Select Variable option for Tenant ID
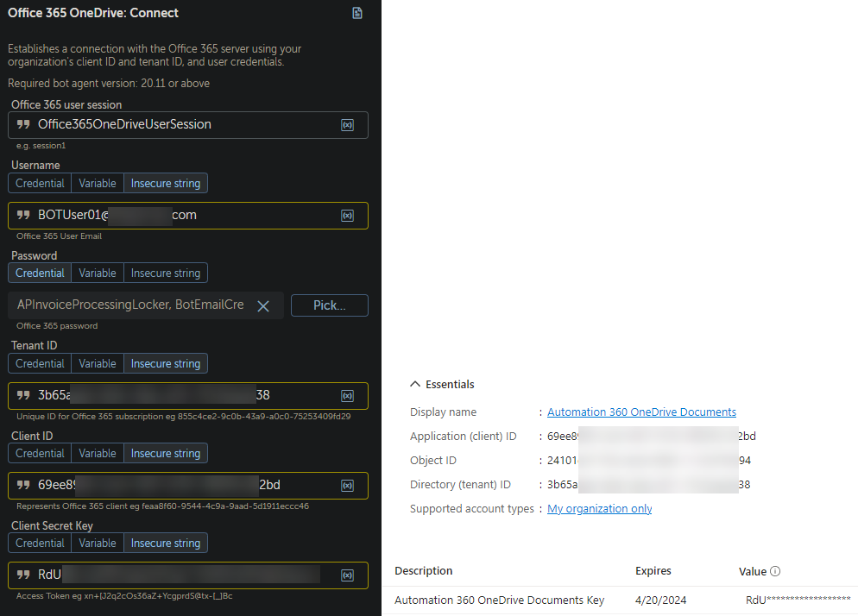Viewport: 858px width, 616px height. pyautogui.click(x=98, y=364)
